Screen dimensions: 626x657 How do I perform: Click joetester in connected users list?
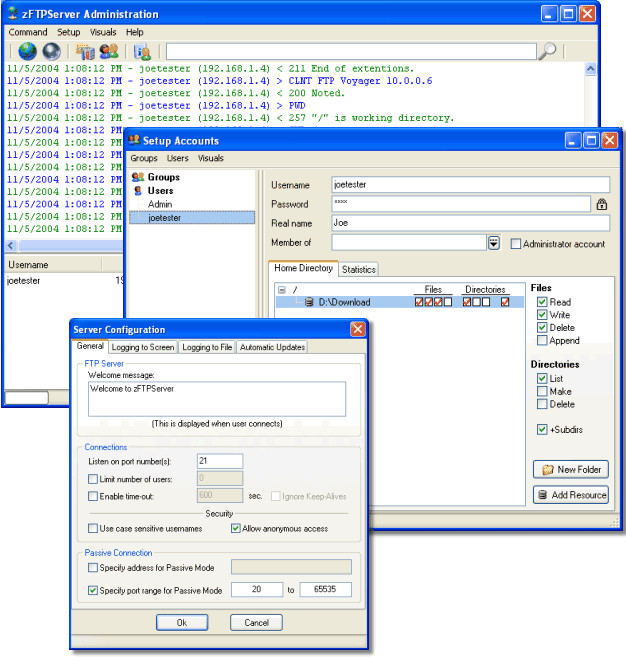point(23,280)
